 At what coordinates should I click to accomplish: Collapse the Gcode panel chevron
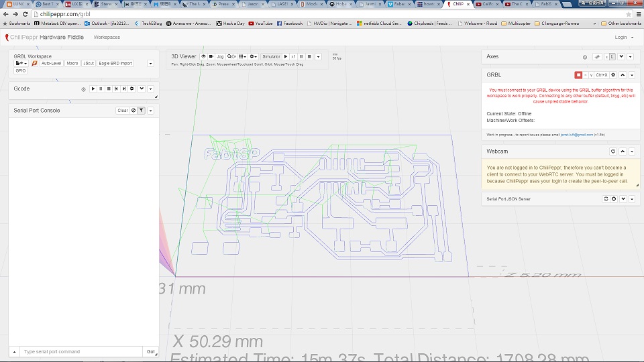pos(142,88)
